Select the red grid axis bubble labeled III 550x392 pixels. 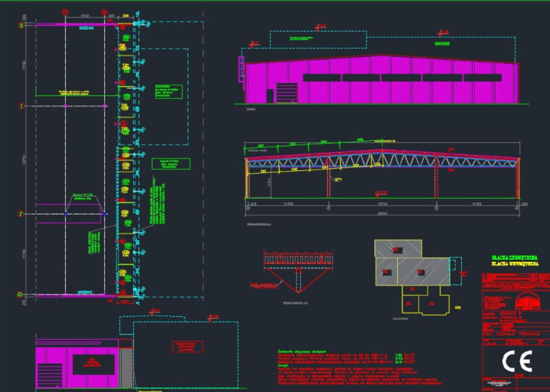coord(20,294)
